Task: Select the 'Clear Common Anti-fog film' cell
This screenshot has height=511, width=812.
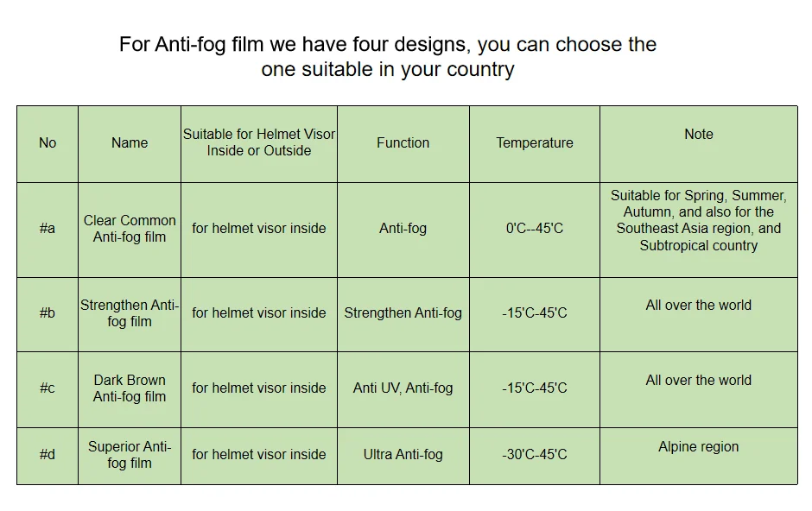Action: tap(130, 229)
